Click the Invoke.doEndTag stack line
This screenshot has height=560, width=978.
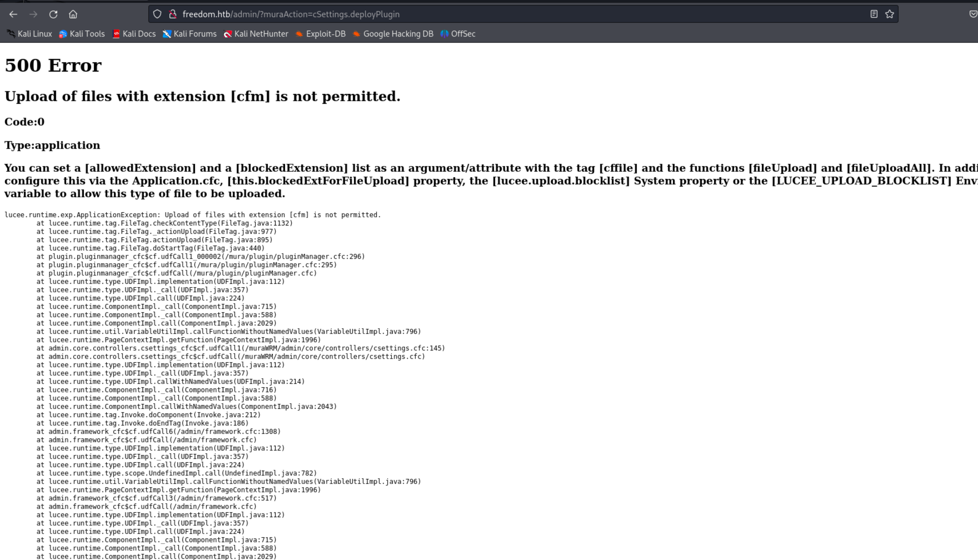142,423
